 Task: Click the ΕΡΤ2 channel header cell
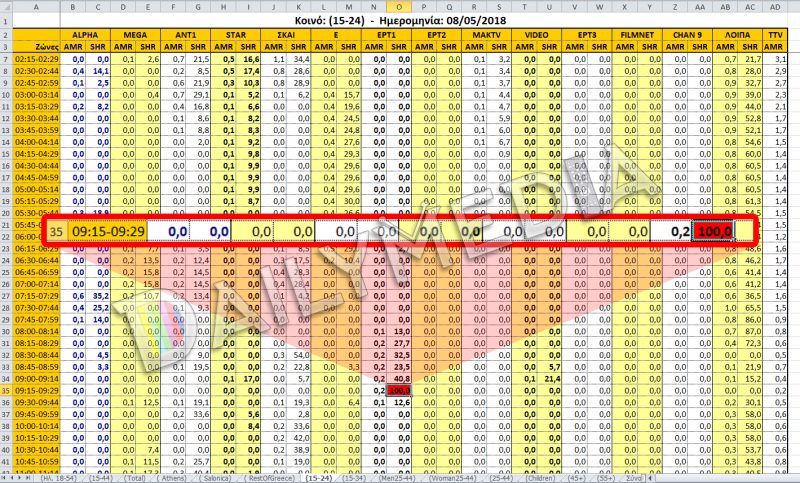436,35
